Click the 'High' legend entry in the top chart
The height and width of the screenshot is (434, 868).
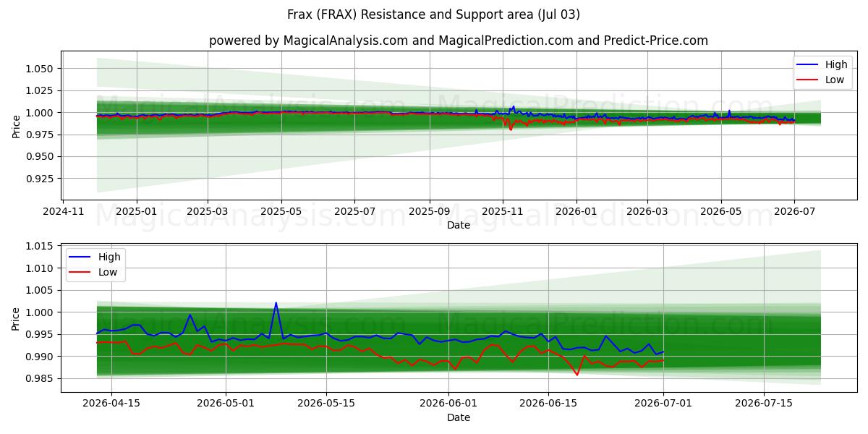[836, 64]
